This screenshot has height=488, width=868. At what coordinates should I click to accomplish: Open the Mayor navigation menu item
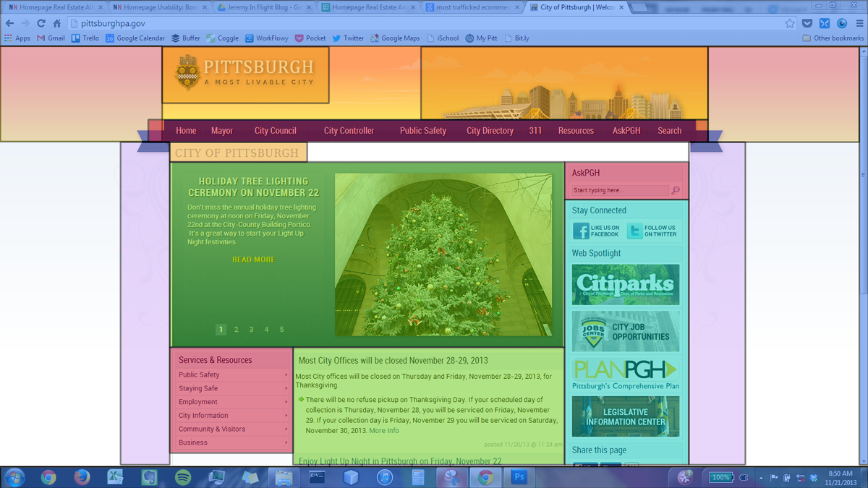tap(222, 131)
